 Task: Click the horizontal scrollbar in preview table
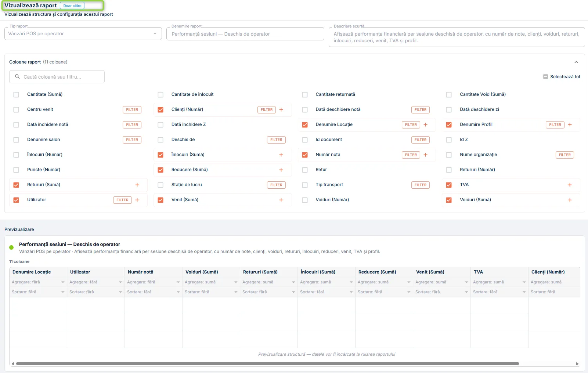tap(267, 364)
